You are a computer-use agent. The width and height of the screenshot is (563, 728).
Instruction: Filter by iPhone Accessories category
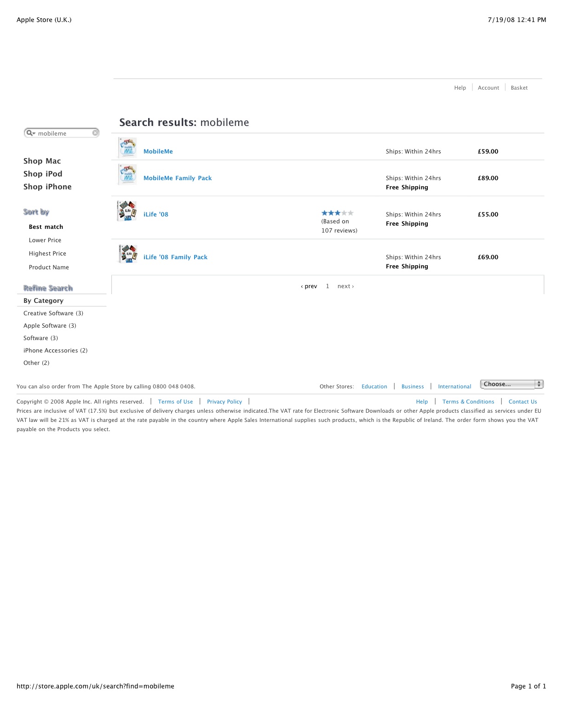click(x=56, y=351)
